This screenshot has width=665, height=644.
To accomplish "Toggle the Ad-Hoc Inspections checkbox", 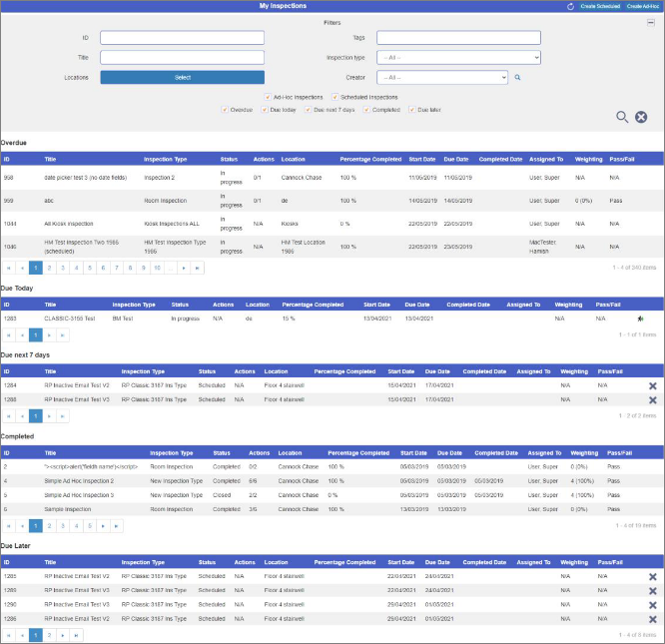I will (x=268, y=97).
